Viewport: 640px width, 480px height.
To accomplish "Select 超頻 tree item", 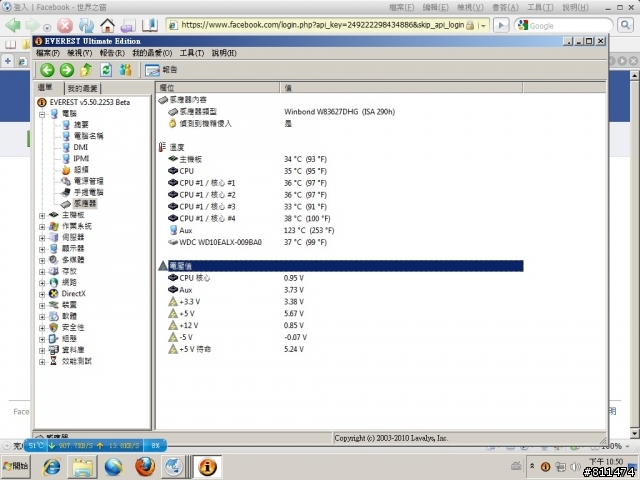I will tap(81, 170).
